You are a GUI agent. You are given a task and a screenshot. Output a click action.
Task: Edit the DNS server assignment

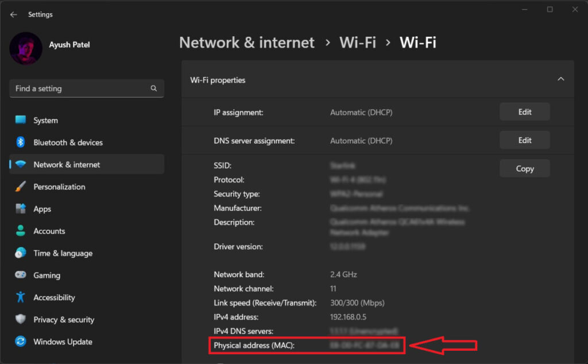click(524, 140)
